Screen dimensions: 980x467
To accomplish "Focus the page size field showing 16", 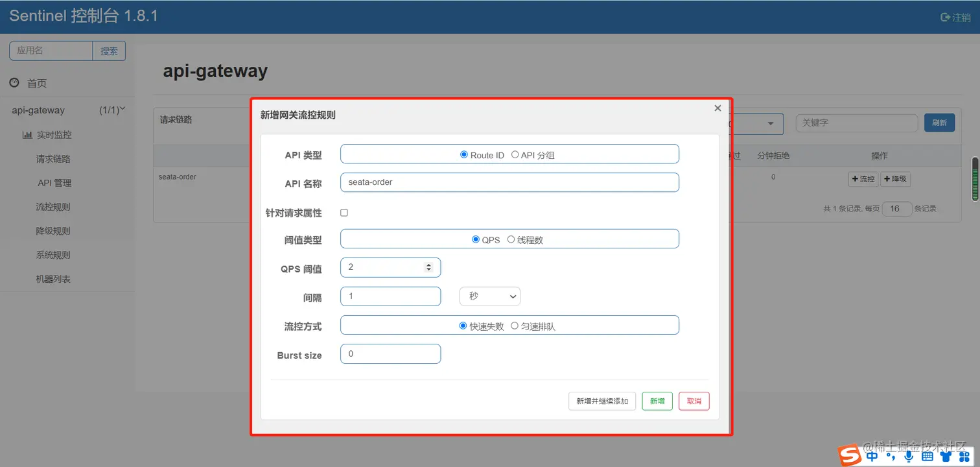I will pyautogui.click(x=897, y=209).
